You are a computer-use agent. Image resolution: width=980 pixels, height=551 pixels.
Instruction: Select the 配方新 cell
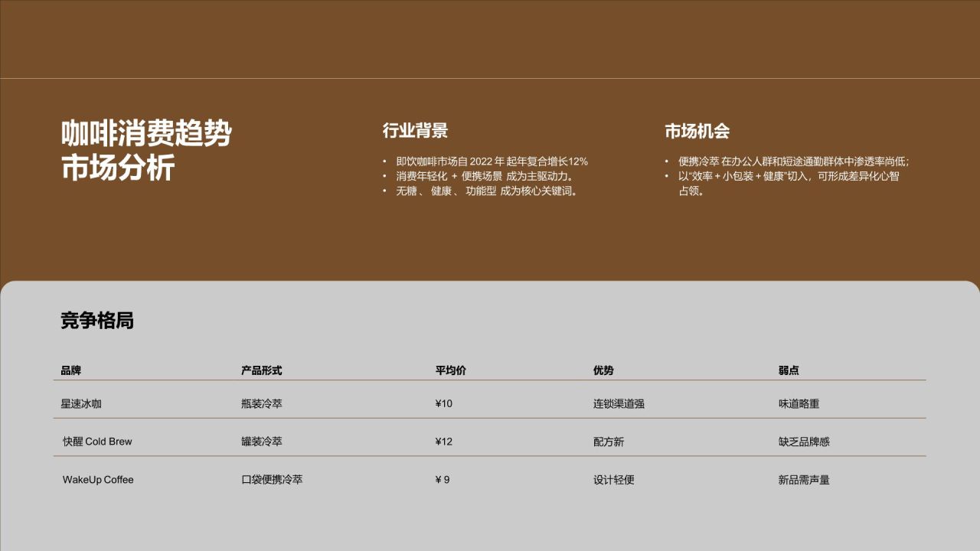(609, 442)
